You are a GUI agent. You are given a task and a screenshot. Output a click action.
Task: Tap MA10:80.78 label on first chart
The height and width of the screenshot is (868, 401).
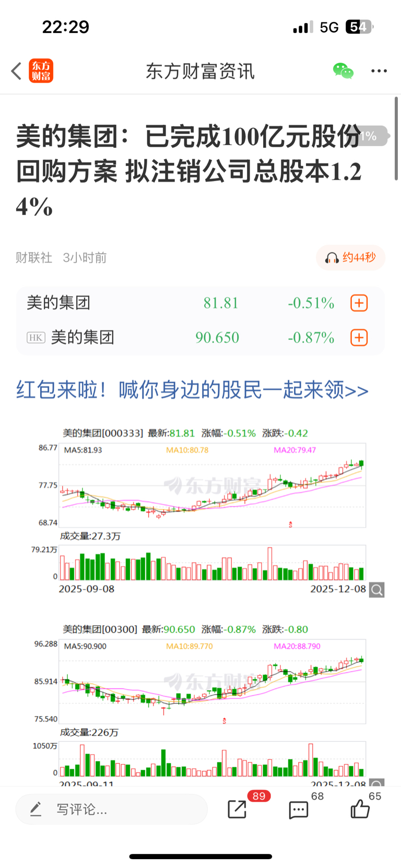click(x=187, y=450)
